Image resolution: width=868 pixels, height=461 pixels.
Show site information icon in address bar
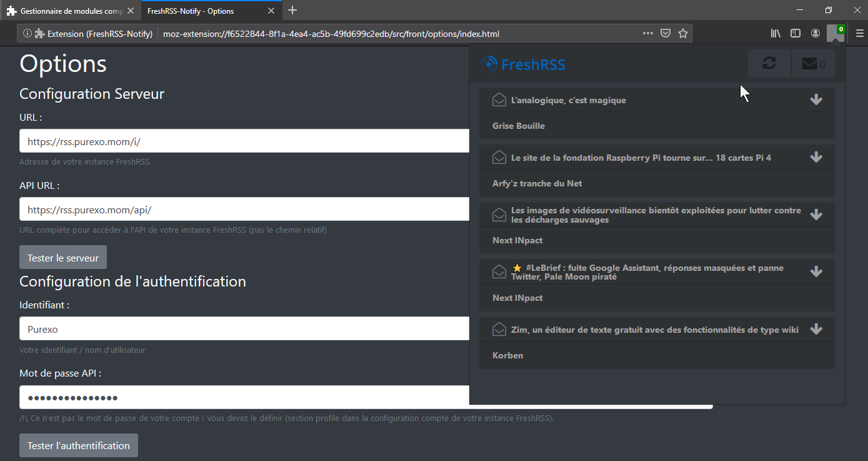(x=27, y=34)
